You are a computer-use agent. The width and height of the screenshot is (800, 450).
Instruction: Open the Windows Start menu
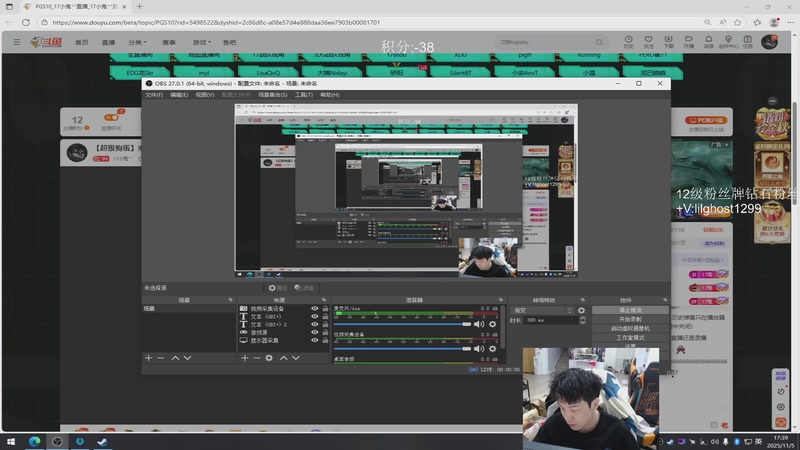click(x=11, y=442)
